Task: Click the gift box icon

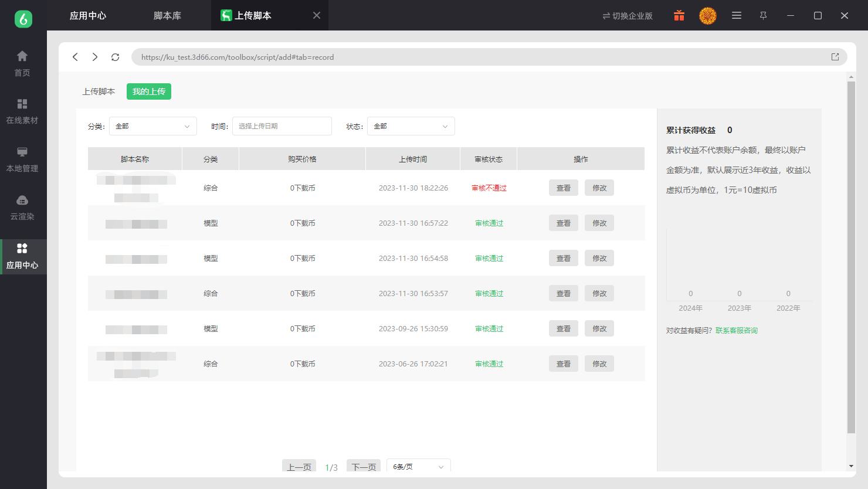Action: click(x=679, y=16)
